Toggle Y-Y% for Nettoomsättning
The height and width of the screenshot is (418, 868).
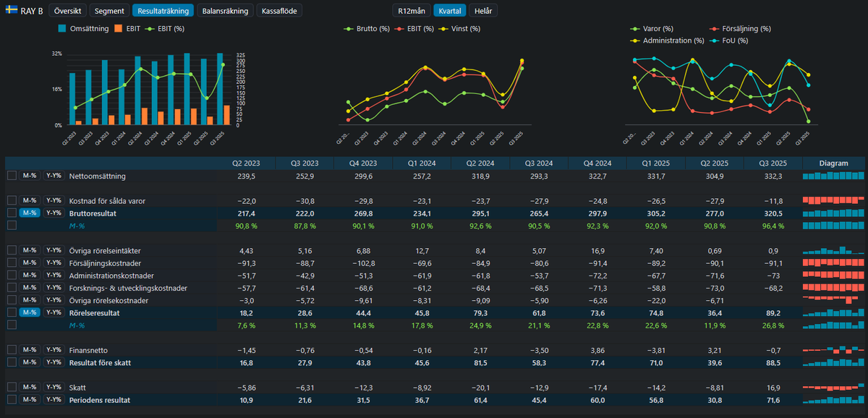click(x=53, y=176)
